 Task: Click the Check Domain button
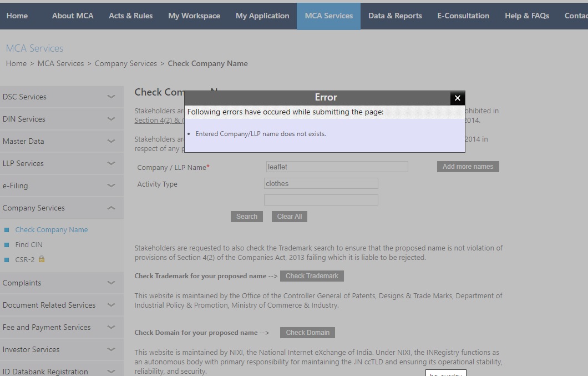tap(307, 333)
